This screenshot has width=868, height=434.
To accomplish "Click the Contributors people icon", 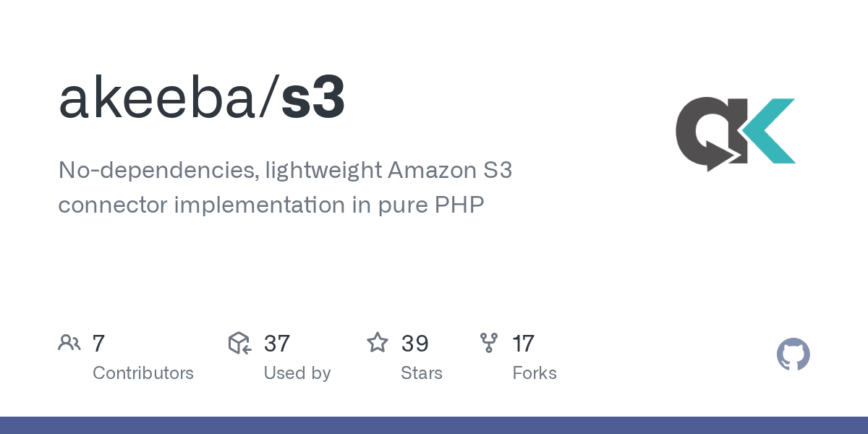I will [69, 343].
